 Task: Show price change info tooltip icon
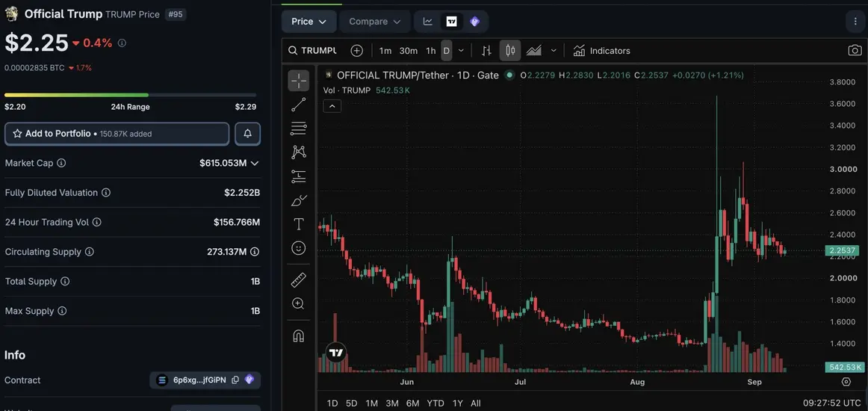point(122,43)
